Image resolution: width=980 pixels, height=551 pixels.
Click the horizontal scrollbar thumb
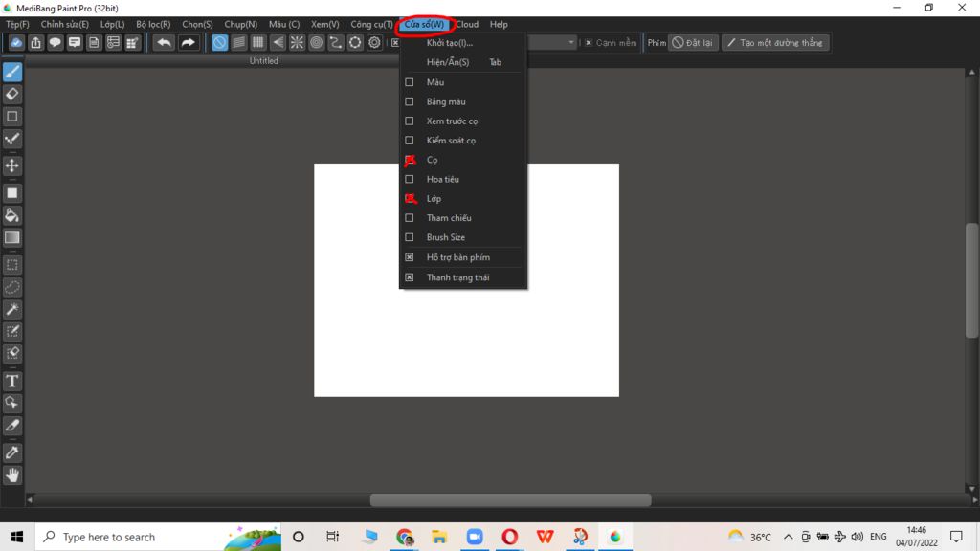[x=511, y=499]
